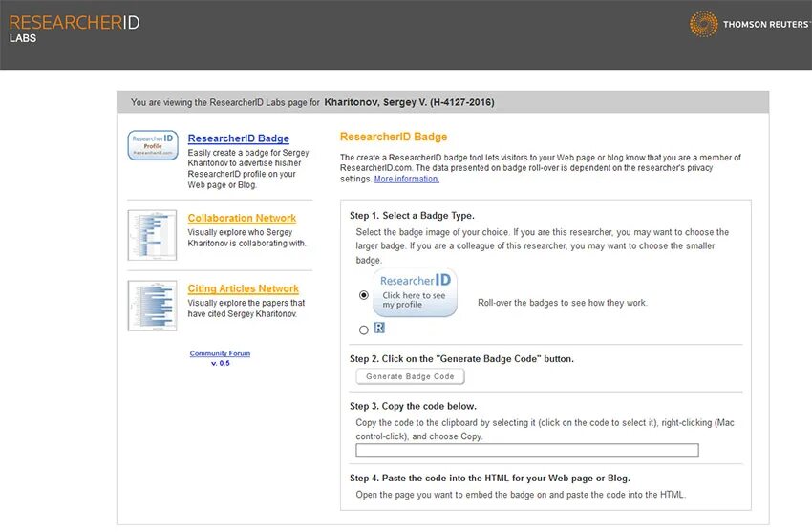Open the ResearcherID Badge link

pos(238,138)
